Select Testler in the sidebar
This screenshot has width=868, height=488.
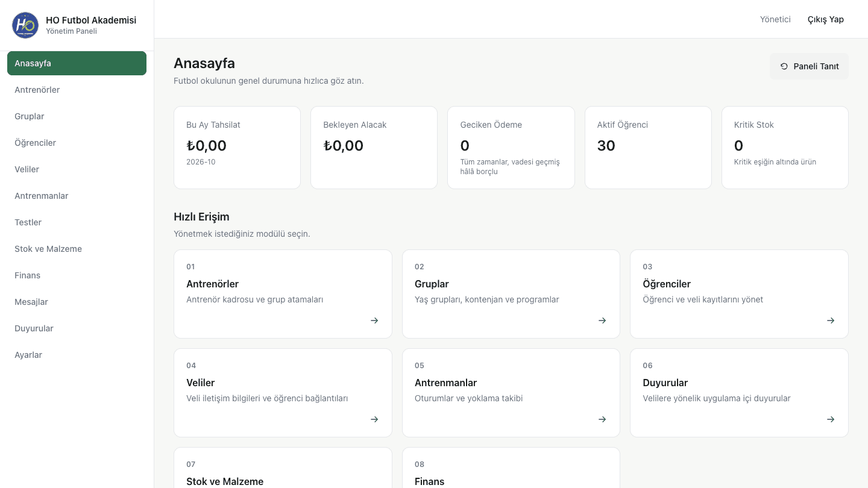77,222
